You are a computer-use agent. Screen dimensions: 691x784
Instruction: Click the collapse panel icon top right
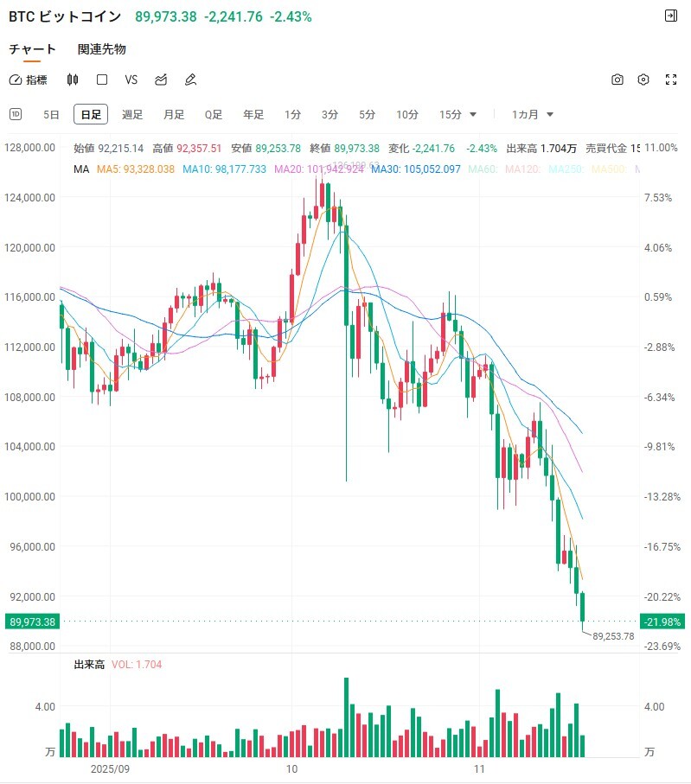point(670,16)
